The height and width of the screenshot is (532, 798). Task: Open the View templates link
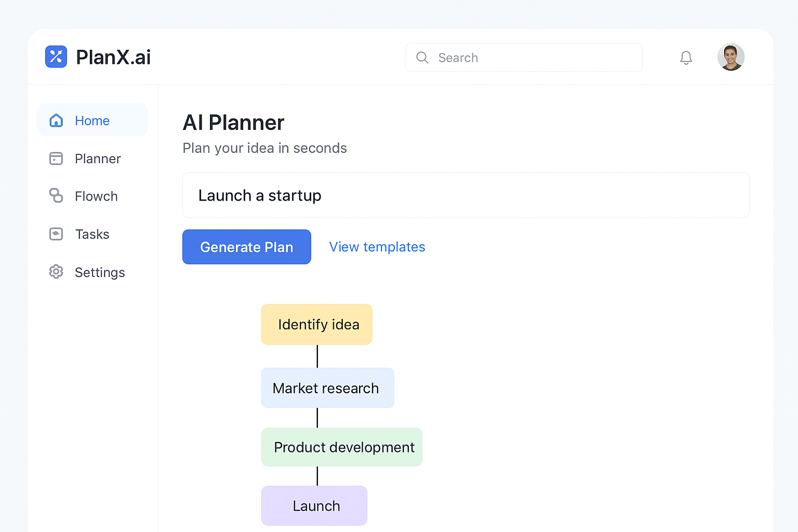(x=377, y=247)
